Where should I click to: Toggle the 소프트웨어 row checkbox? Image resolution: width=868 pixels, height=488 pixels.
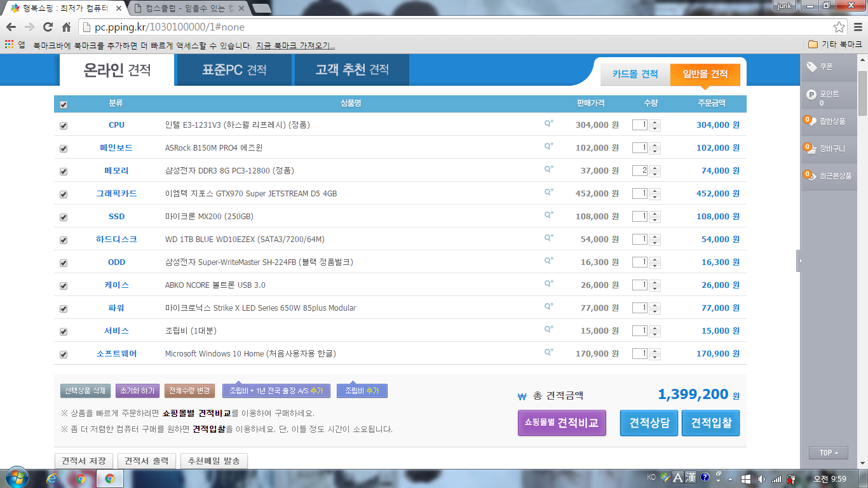pos(63,355)
